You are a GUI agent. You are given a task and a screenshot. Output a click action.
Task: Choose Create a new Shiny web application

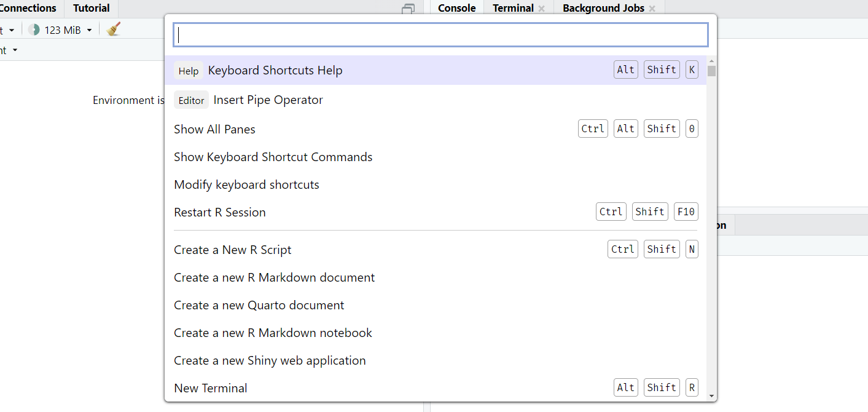pyautogui.click(x=270, y=361)
